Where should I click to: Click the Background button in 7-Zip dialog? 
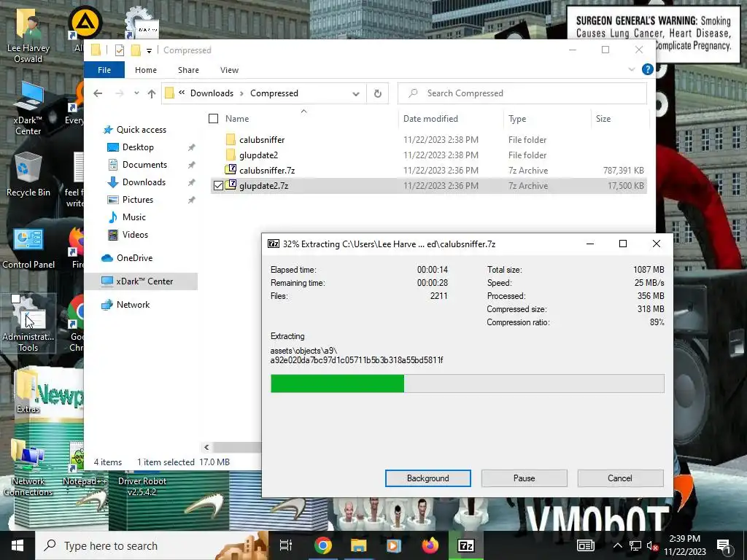point(427,478)
